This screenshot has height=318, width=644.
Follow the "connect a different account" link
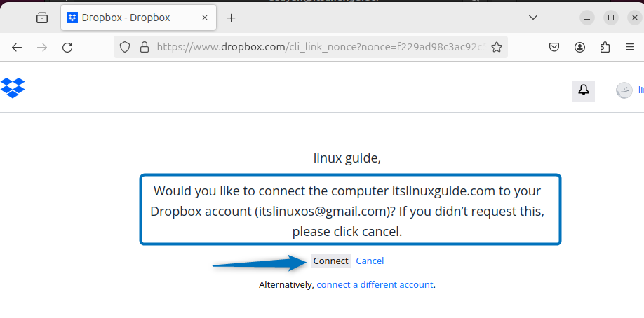(375, 285)
